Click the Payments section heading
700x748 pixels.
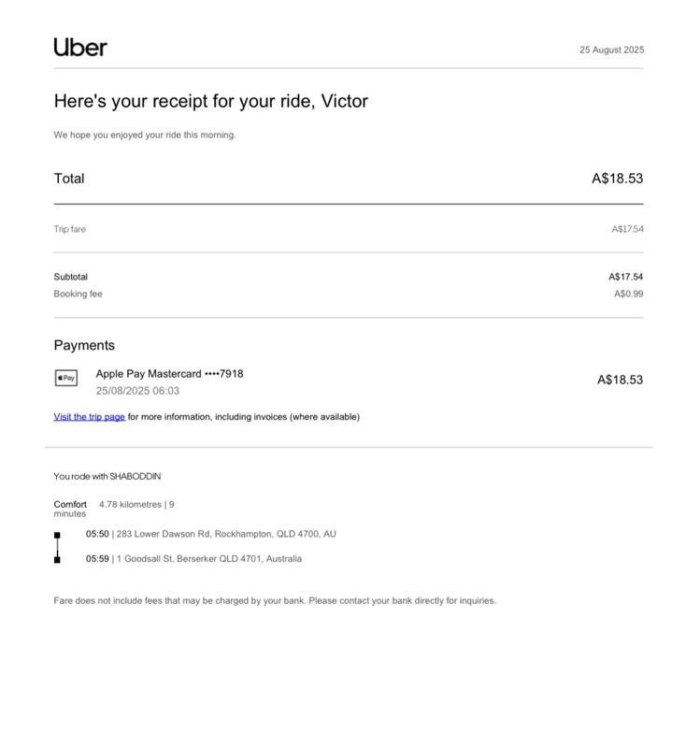coord(84,345)
